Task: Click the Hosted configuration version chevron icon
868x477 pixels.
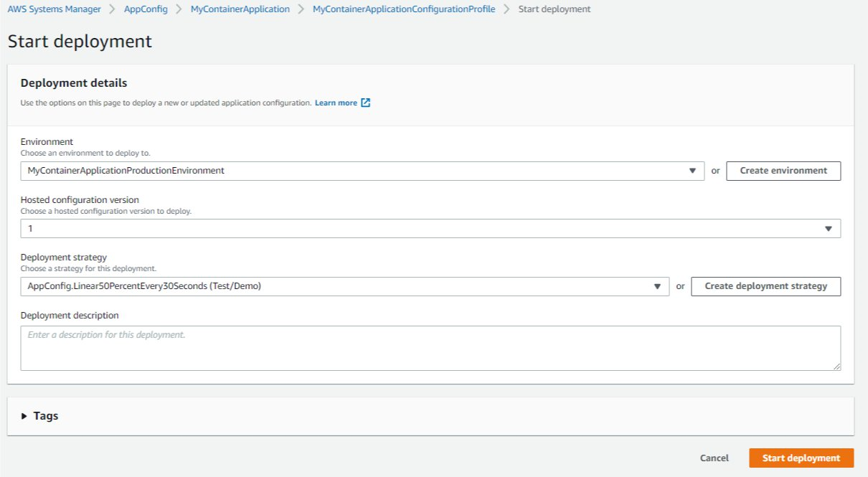Action: pyautogui.click(x=829, y=228)
